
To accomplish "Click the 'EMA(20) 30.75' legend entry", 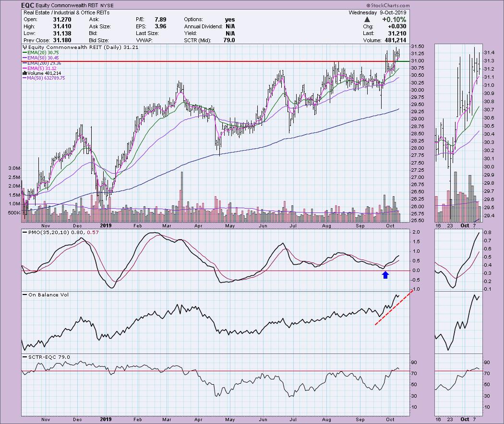I will pos(43,53).
